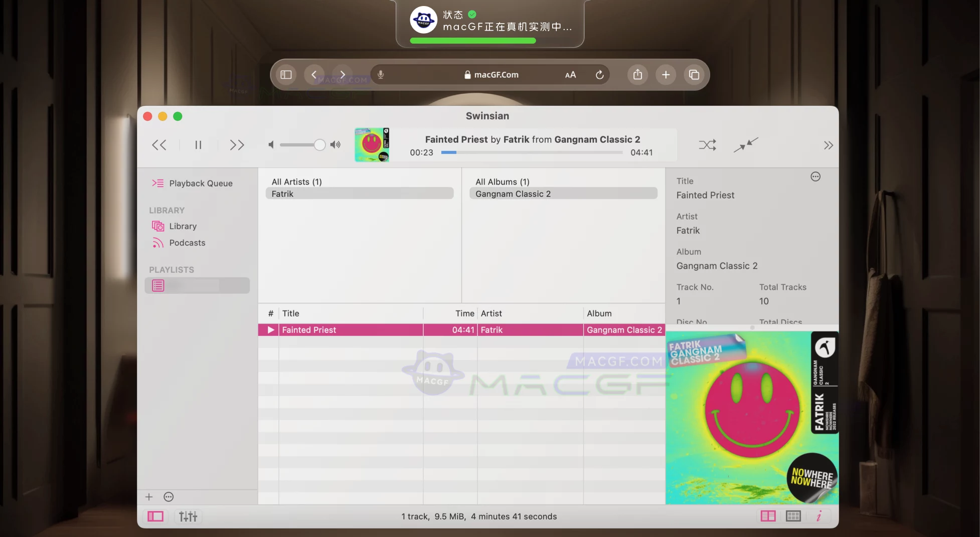Open the playlist actions menu at sidebar bottom
The width and height of the screenshot is (980, 537).
pos(169,497)
